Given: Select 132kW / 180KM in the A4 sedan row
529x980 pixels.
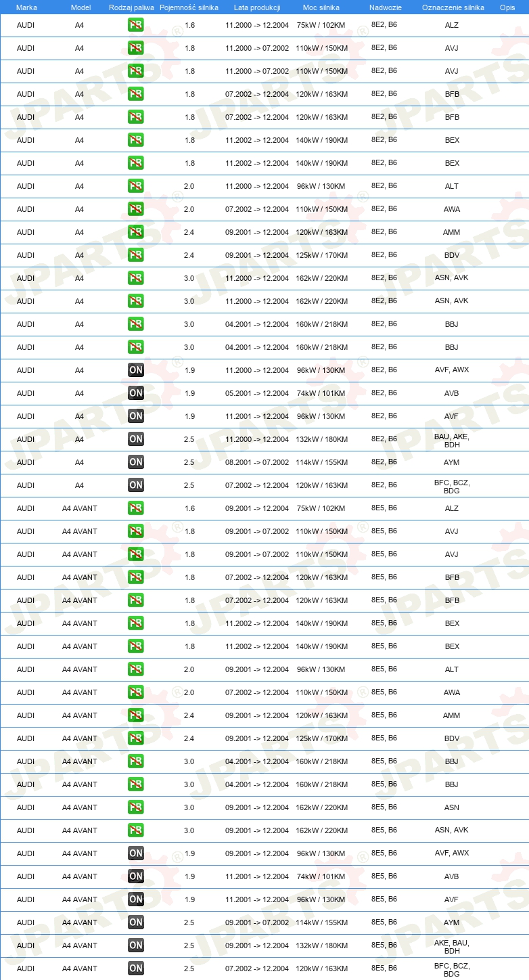Looking at the screenshot, I should 321,439.
